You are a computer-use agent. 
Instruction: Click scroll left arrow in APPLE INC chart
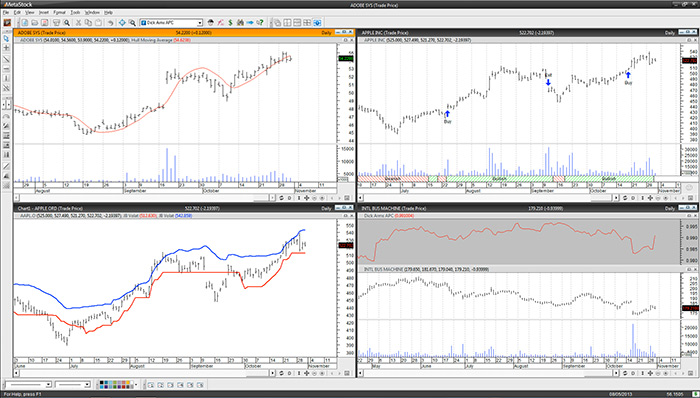361,198
